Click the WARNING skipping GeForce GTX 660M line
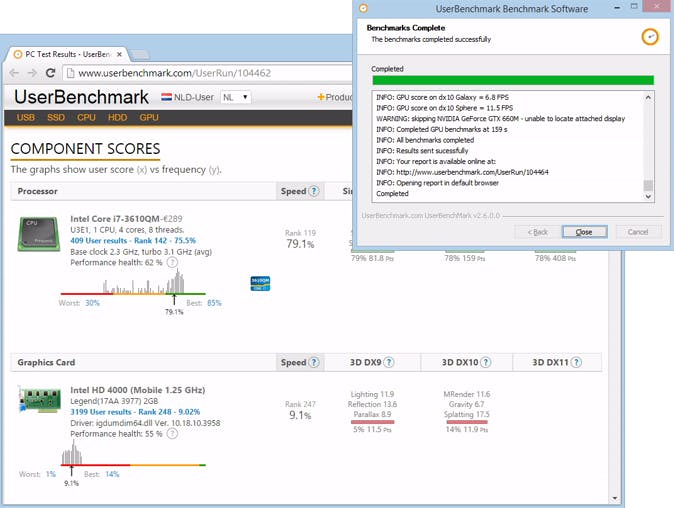674x508 pixels. coord(500,119)
